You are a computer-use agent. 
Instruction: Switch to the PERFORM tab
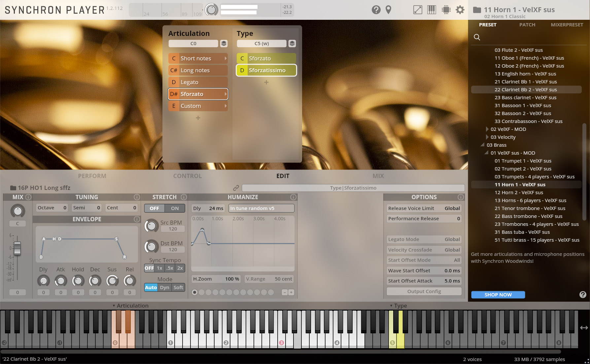click(x=92, y=176)
